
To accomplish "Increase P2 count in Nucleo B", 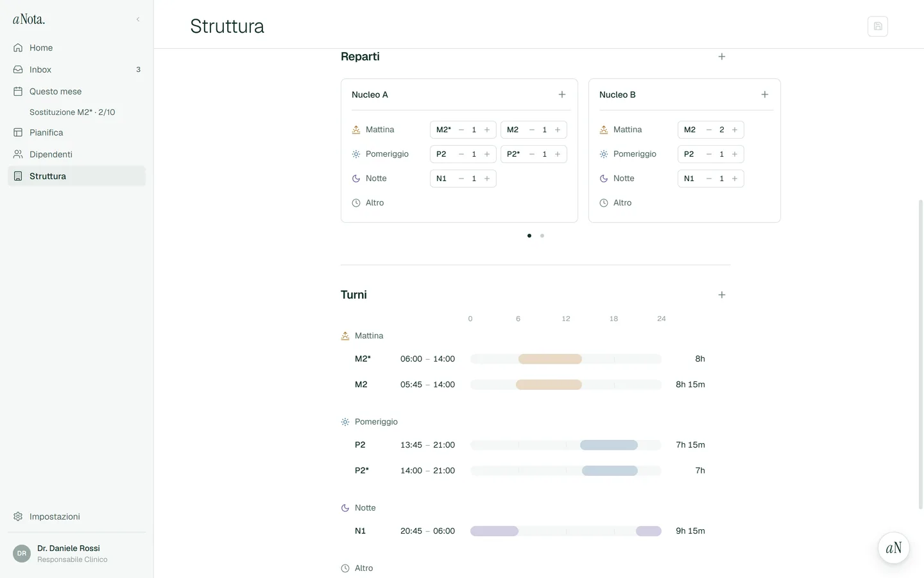I will (x=735, y=154).
